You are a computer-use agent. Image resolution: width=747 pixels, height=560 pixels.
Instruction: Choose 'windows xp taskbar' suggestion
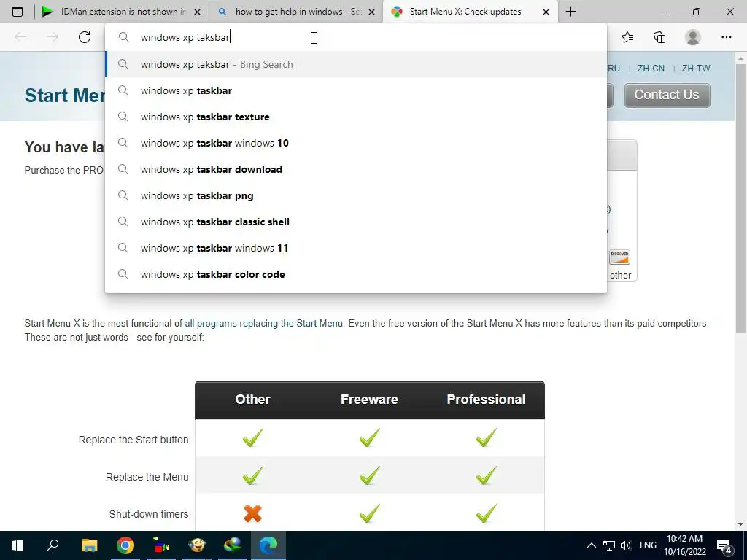356,90
